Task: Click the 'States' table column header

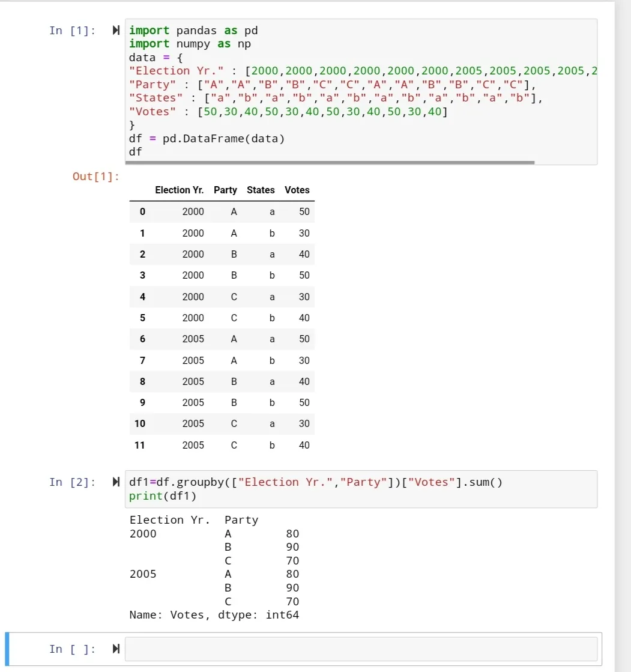Action: click(261, 190)
